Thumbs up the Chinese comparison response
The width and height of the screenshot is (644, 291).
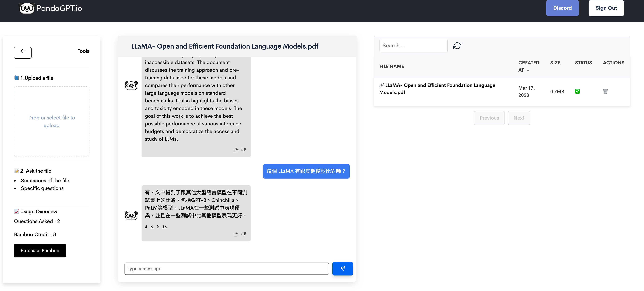[x=236, y=234]
